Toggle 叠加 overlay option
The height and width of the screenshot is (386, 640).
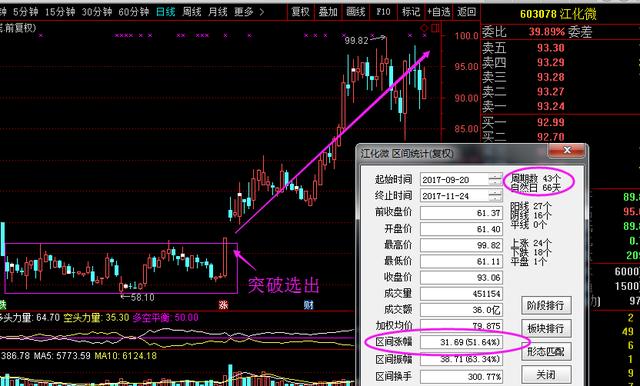(328, 12)
